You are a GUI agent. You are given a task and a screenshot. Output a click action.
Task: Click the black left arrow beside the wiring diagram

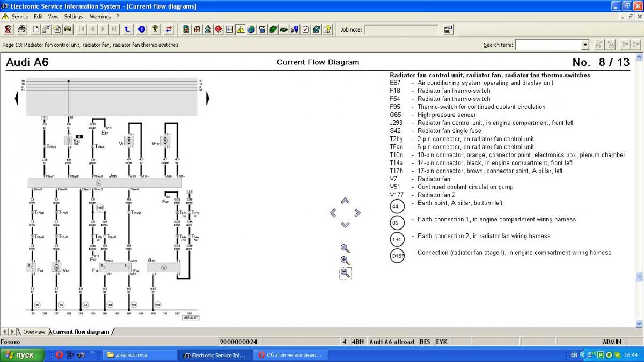pyautogui.click(x=16, y=98)
